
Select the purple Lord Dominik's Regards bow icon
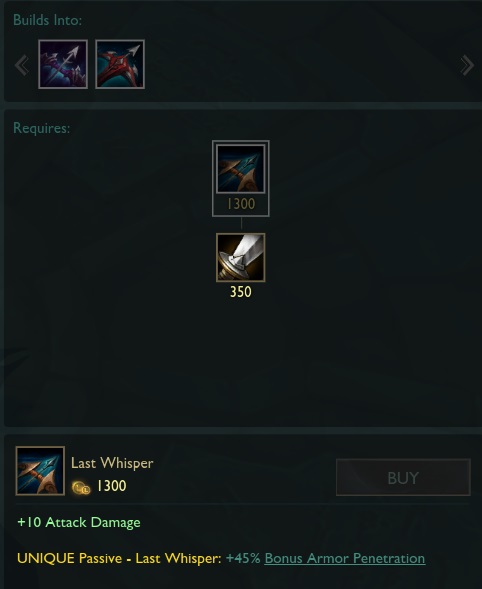click(63, 64)
